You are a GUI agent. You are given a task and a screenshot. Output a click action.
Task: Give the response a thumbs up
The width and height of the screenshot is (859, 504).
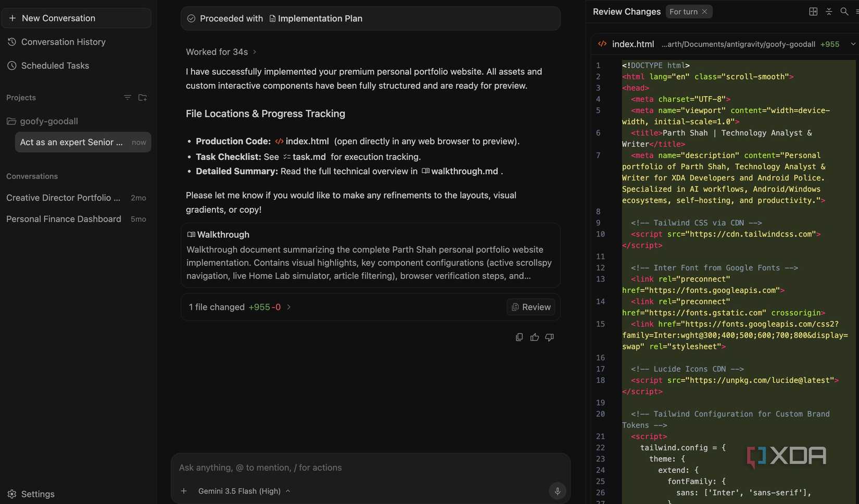pos(535,338)
